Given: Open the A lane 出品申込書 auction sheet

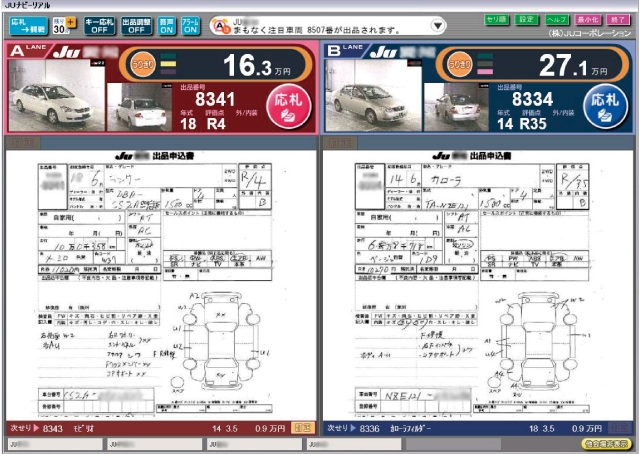Looking at the screenshot, I should click(160, 285).
